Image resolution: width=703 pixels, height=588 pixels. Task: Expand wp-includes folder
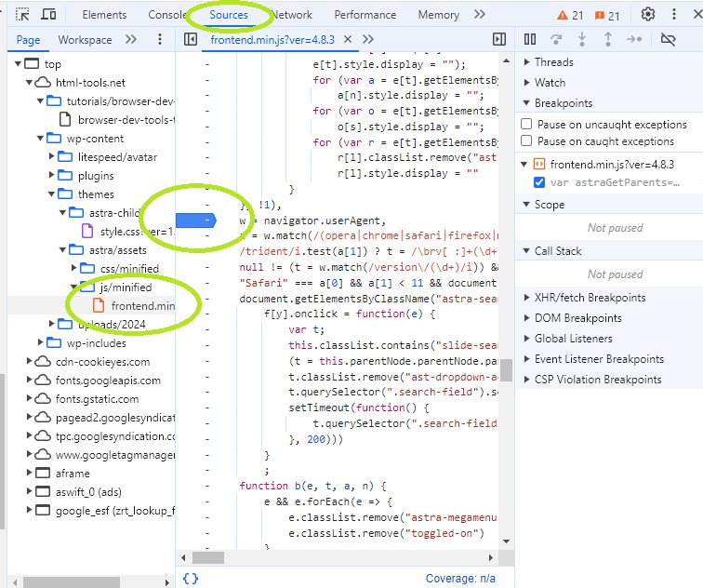(x=40, y=342)
